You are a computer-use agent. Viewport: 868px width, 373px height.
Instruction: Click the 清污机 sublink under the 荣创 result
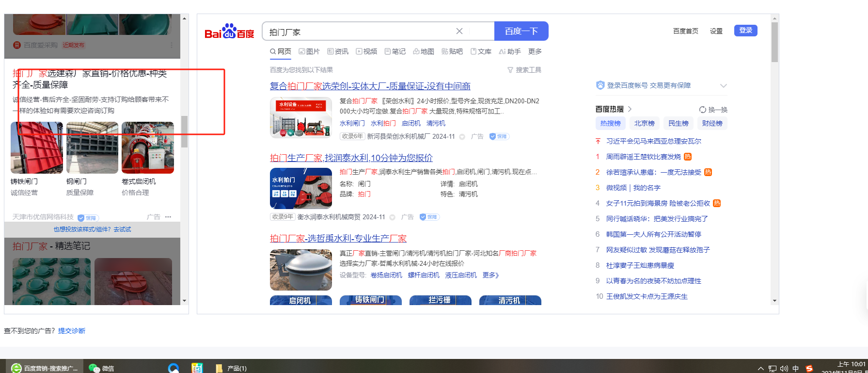(436, 124)
